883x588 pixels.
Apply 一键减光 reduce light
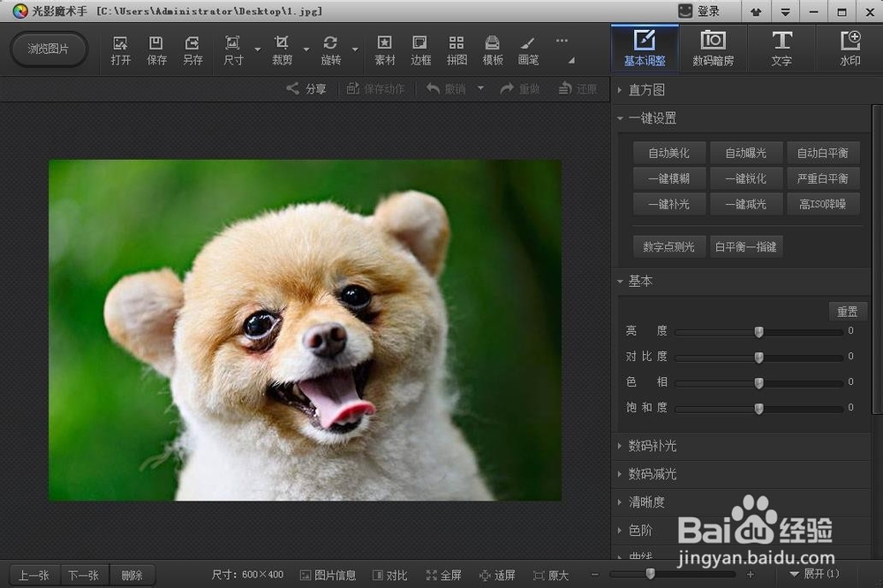[746, 205]
